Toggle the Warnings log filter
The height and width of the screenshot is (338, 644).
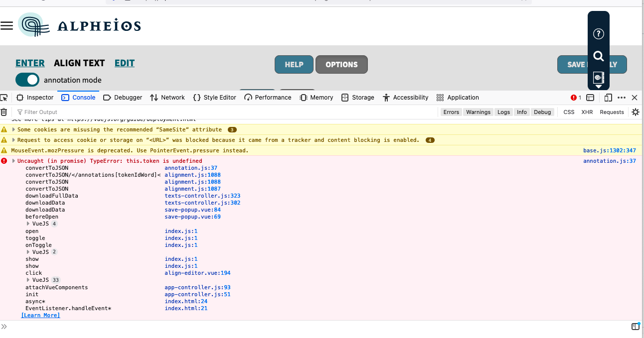478,112
